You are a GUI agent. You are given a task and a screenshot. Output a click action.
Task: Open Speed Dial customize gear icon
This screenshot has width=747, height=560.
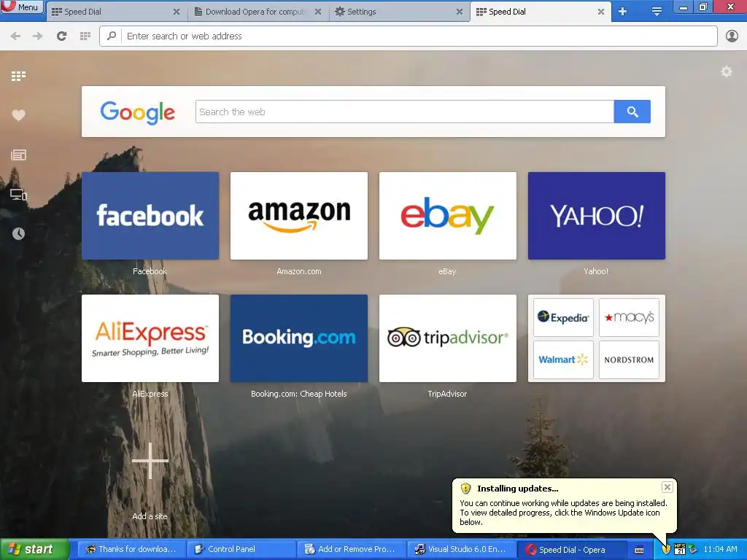coord(726,72)
